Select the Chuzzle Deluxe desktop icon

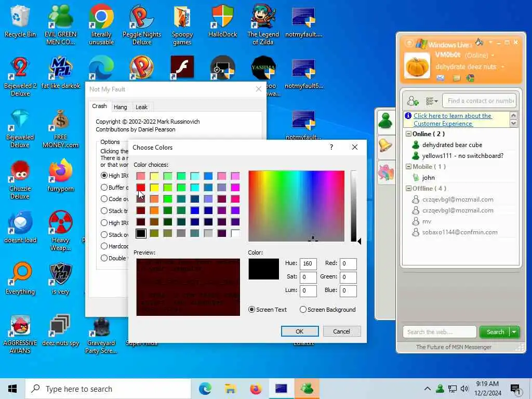(x=20, y=180)
